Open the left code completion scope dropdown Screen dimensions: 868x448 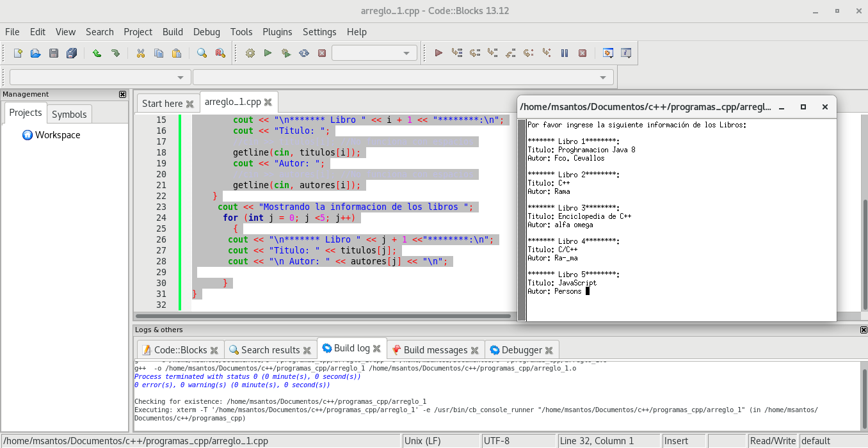pyautogui.click(x=181, y=77)
